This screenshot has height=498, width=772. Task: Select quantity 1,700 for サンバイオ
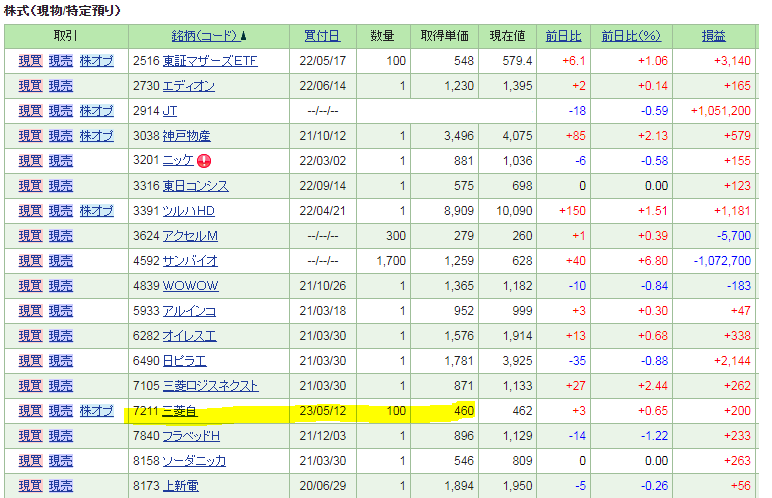pyautogui.click(x=391, y=261)
